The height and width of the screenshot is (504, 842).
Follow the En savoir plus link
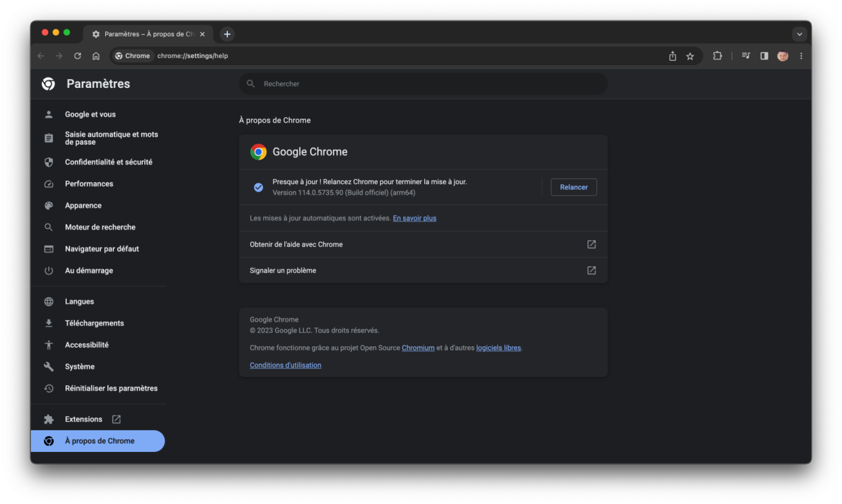(415, 218)
